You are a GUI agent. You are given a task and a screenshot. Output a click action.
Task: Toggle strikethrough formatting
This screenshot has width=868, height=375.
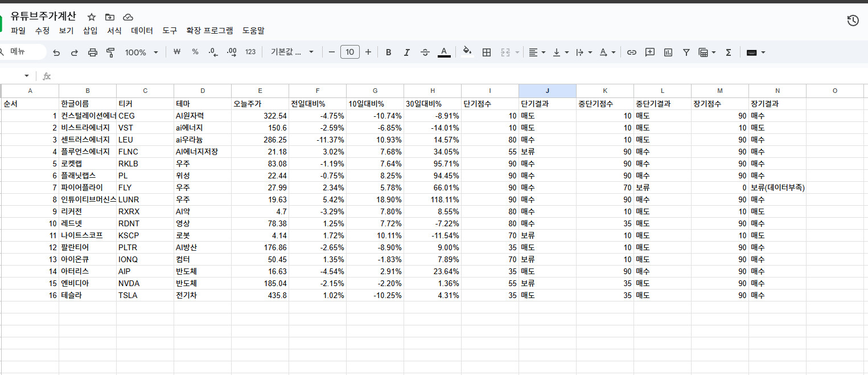click(x=425, y=52)
